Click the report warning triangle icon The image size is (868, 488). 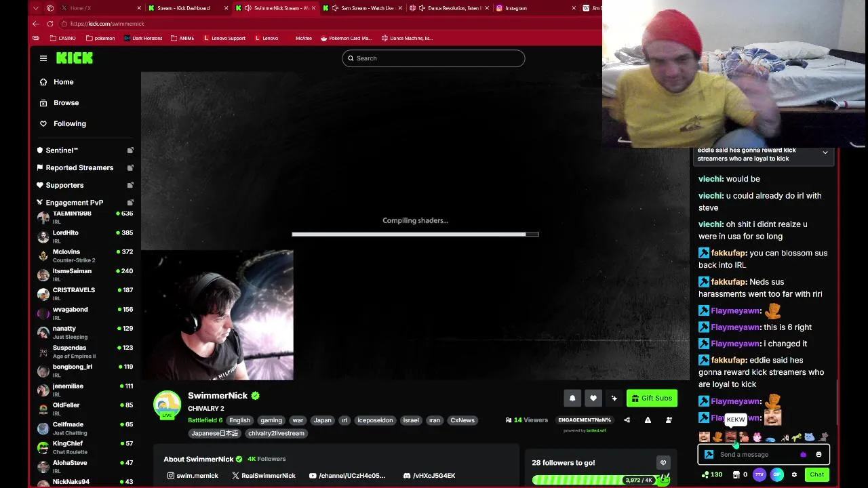click(x=648, y=420)
